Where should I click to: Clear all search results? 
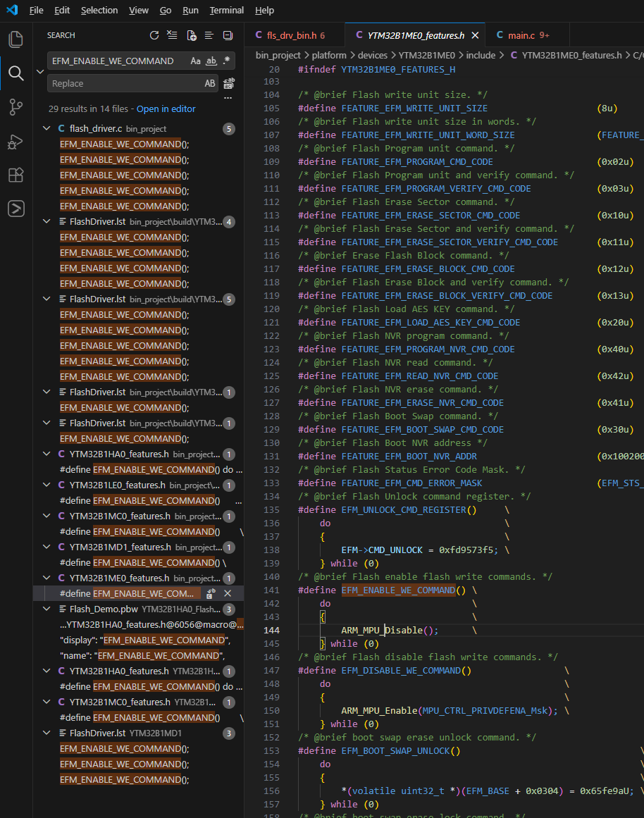tap(173, 35)
